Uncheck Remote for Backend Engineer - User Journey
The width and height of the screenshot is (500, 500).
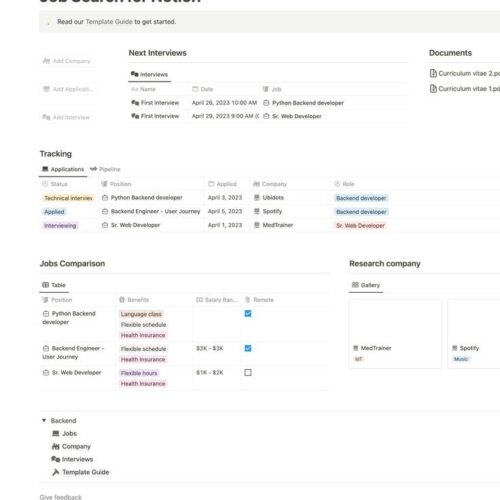[x=248, y=348]
